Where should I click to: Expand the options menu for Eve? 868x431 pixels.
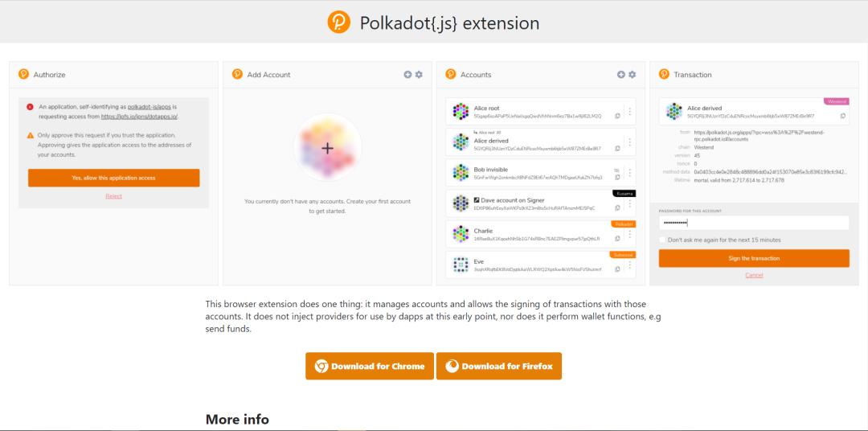tap(629, 265)
